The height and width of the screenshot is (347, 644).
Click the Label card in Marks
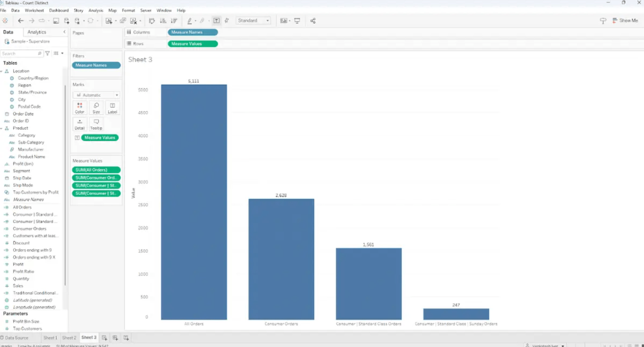tap(113, 107)
